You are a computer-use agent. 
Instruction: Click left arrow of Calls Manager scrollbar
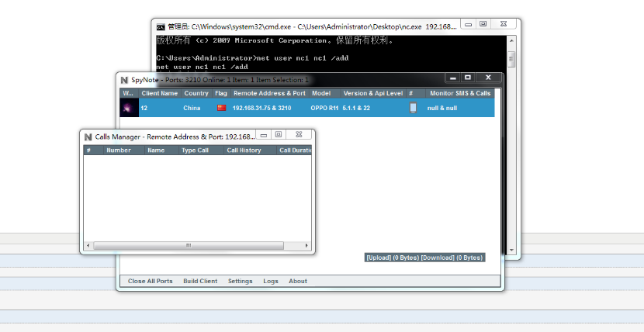coord(88,245)
